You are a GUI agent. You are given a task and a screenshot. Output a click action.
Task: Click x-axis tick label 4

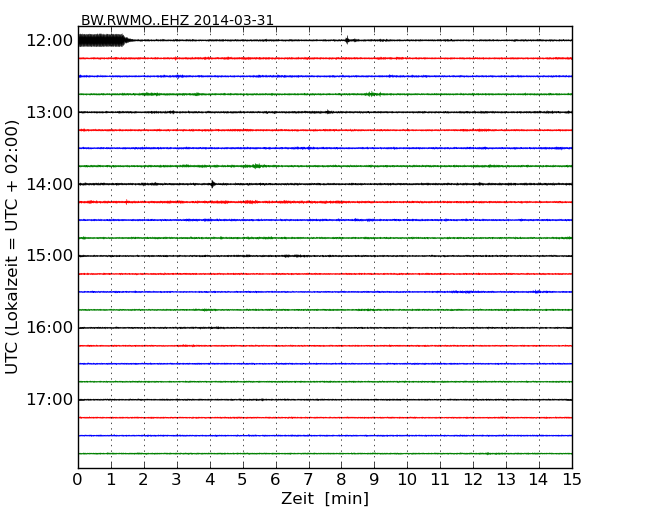(x=210, y=480)
